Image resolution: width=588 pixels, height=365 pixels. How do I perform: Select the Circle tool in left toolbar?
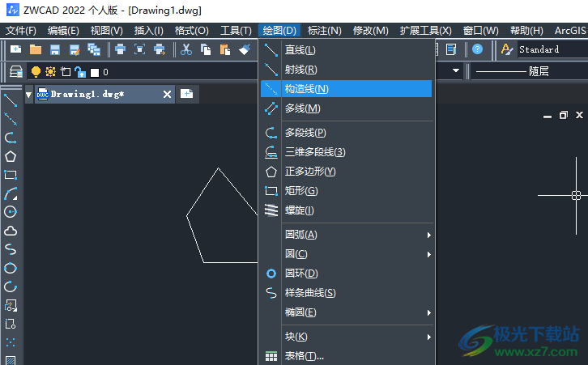pos(11,212)
